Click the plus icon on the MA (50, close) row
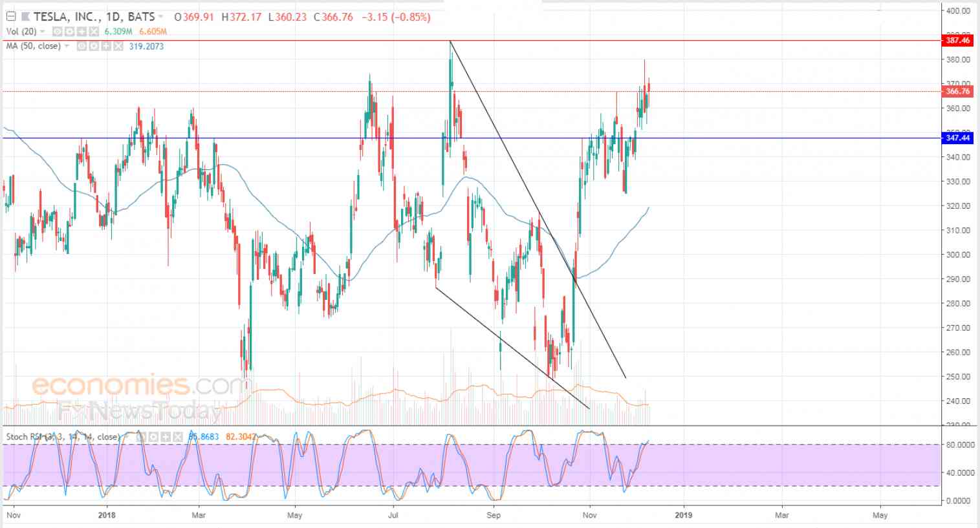This screenshot has width=980, height=528. coord(107,47)
